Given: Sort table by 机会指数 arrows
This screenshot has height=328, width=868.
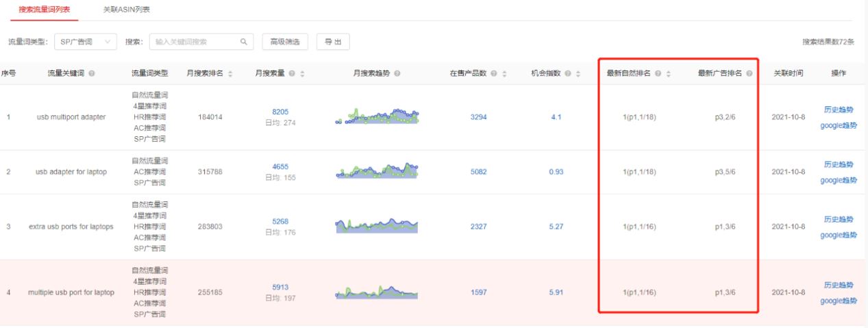Looking at the screenshot, I should click(579, 73).
